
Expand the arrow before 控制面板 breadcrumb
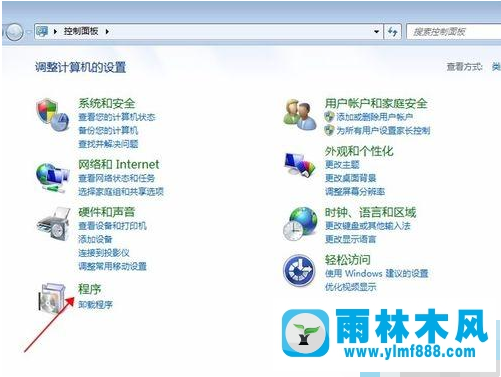coord(55,32)
